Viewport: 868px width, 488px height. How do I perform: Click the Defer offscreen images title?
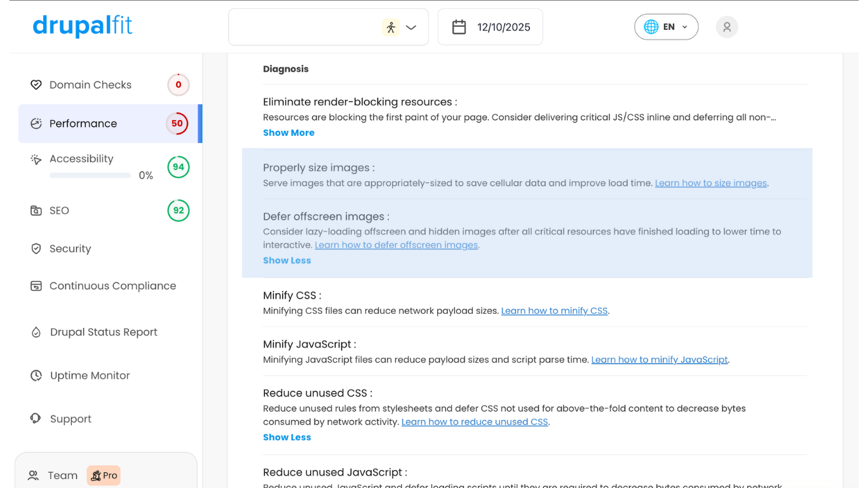click(327, 217)
